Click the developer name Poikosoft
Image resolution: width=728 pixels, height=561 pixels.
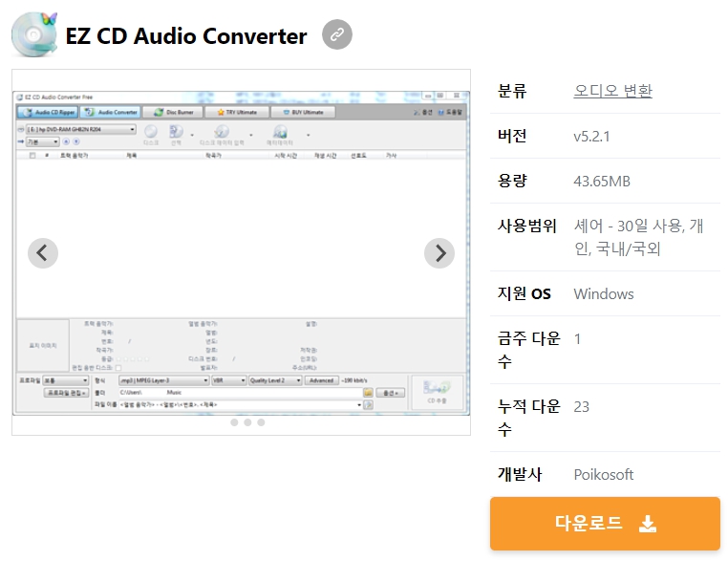pyautogui.click(x=604, y=475)
